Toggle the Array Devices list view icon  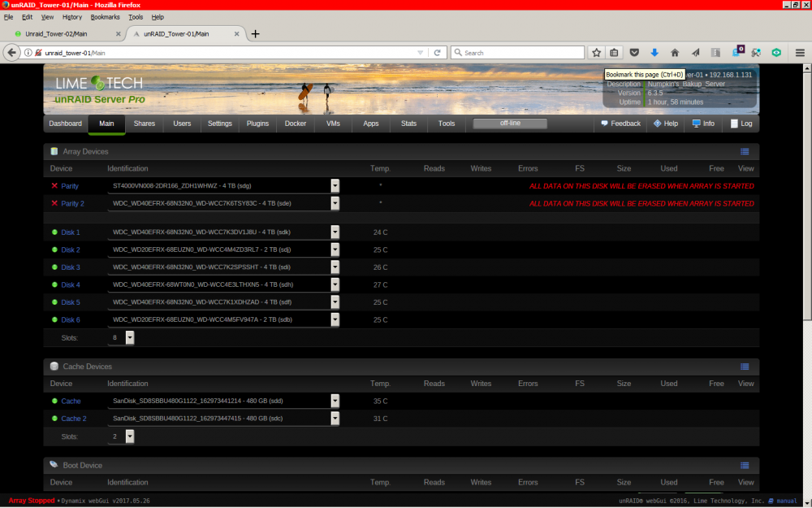point(745,151)
